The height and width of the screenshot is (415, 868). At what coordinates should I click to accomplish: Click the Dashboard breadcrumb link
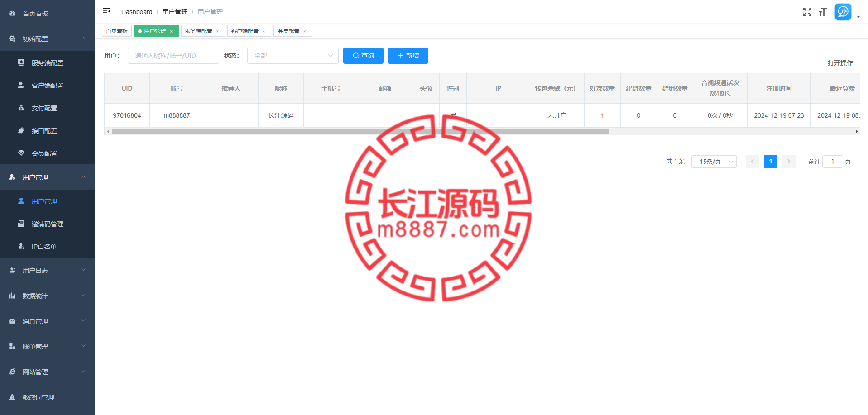pyautogui.click(x=137, y=12)
